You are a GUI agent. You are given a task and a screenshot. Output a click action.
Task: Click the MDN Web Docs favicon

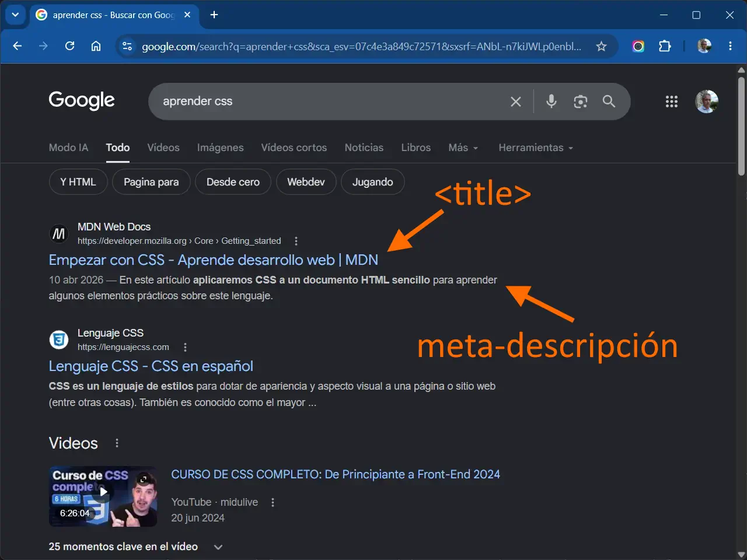[59, 234]
